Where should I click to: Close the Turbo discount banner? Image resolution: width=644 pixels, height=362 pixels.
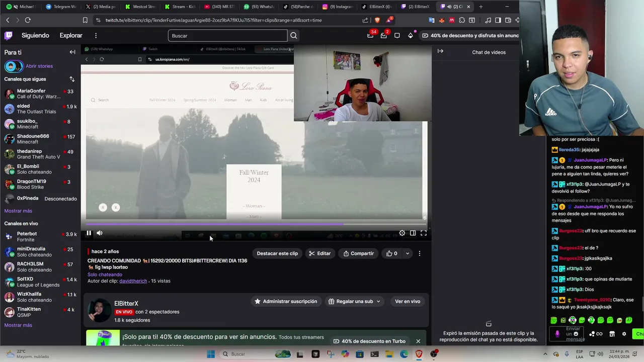point(418,341)
